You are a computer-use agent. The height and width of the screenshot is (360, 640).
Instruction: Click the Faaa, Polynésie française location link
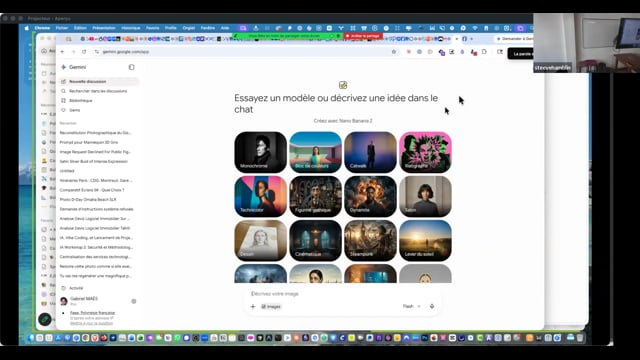click(92, 313)
